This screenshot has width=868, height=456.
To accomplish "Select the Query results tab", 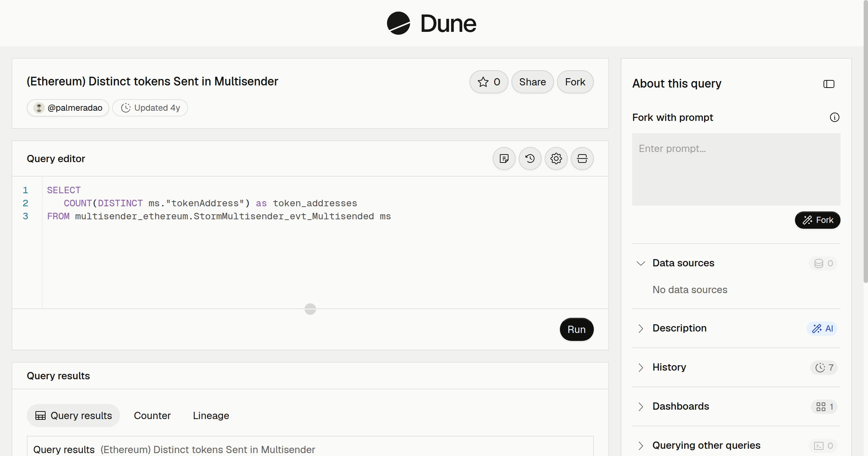I will (73, 415).
